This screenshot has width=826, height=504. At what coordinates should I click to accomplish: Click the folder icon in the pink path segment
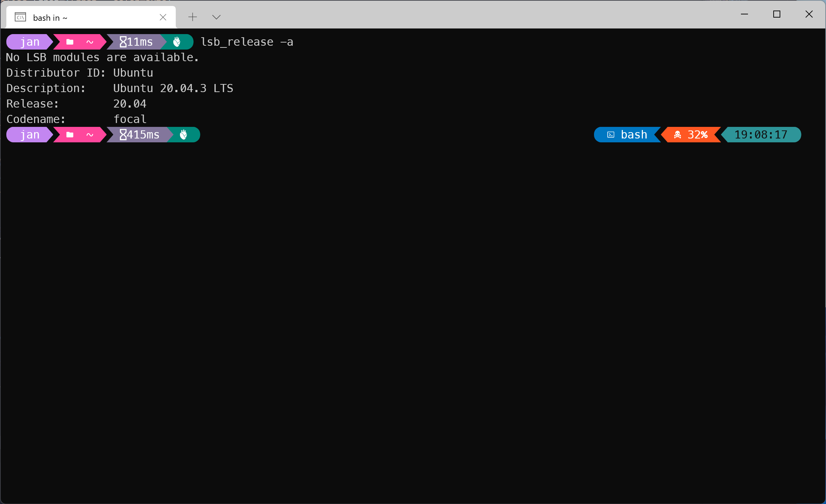click(70, 41)
